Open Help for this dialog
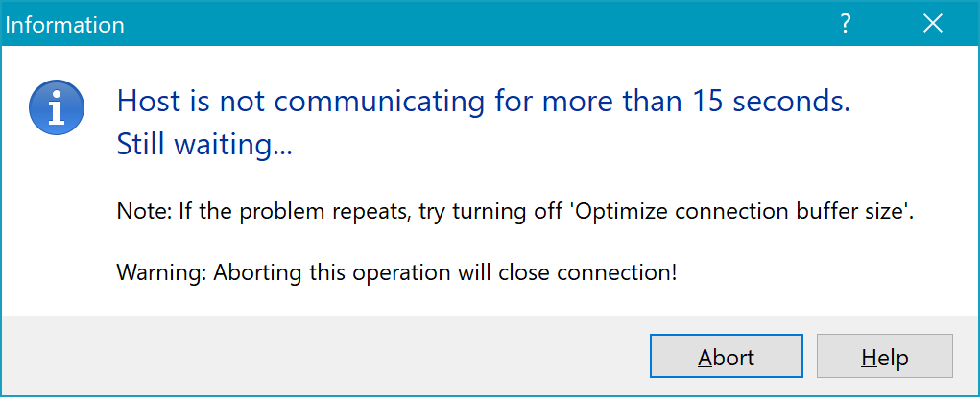Screen dimensions: 980x397 [x=884, y=356]
